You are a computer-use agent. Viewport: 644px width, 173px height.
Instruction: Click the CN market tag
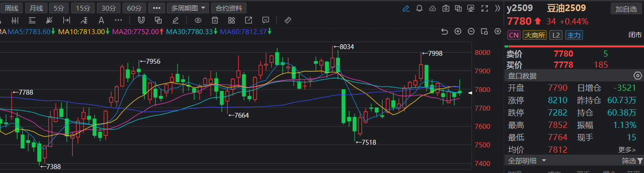(513, 35)
